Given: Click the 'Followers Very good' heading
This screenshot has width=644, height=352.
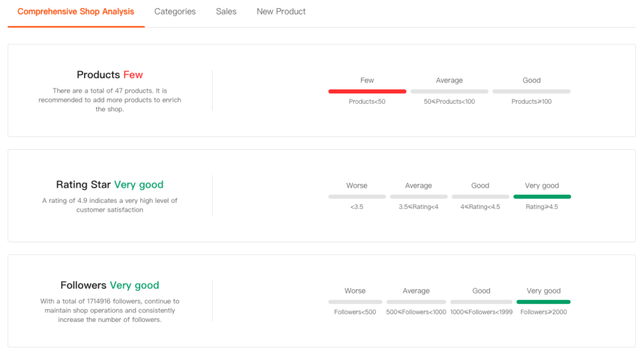Looking at the screenshot, I should pos(109,285).
